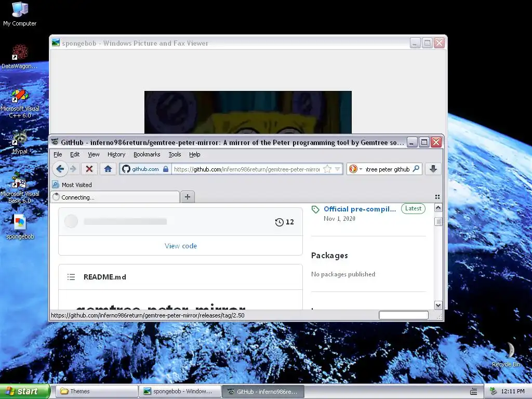Screen dimensions: 532x399
Task: Click the forward arrow in browser toolbar
Action: point(73,169)
